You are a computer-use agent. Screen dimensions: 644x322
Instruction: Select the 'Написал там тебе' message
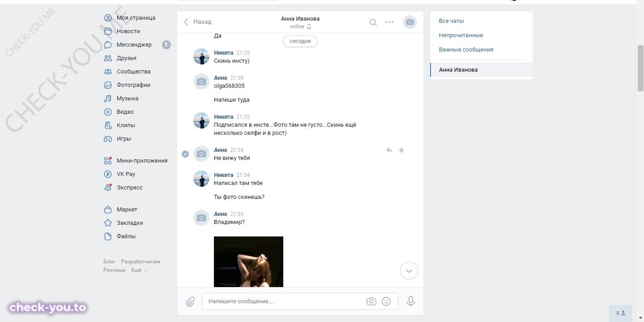238,183
